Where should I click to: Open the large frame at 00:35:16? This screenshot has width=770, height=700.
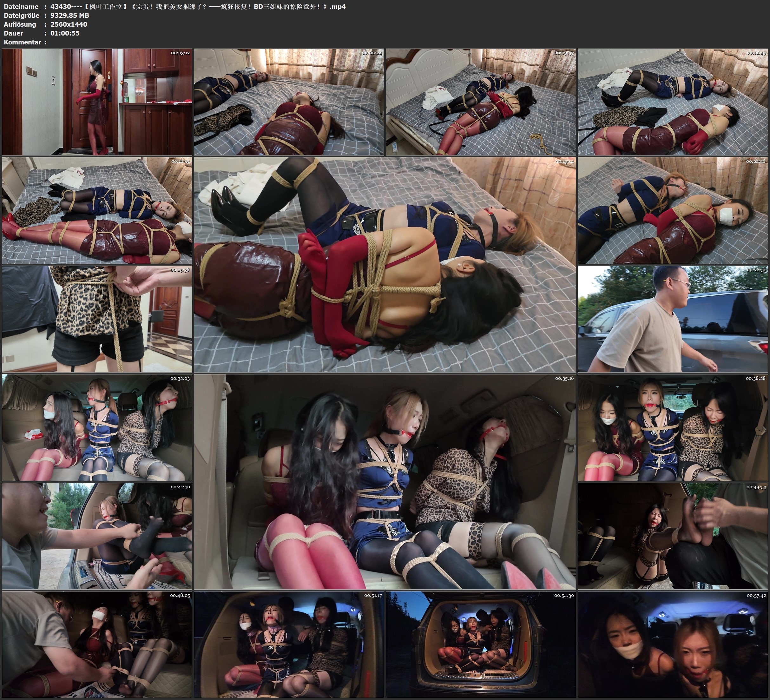(385, 482)
